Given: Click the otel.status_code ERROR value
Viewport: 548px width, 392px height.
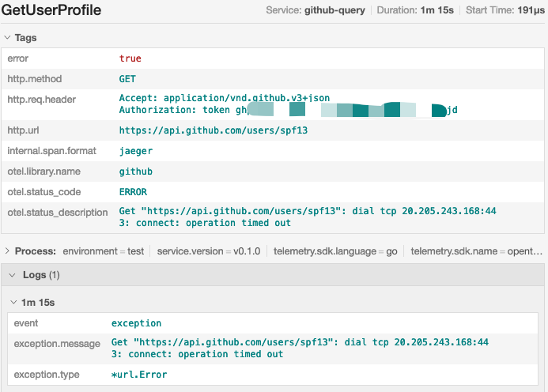Looking at the screenshot, I should [x=133, y=192].
